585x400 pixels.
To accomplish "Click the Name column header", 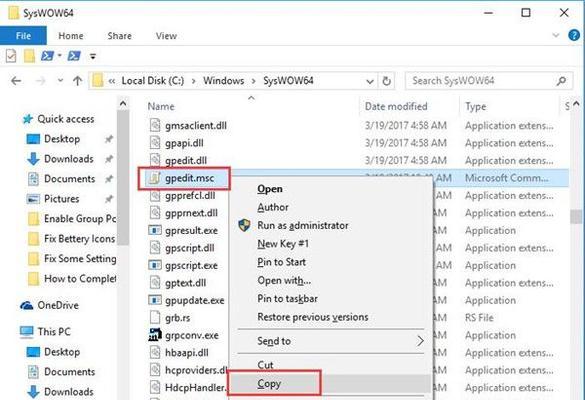I will tap(161, 106).
